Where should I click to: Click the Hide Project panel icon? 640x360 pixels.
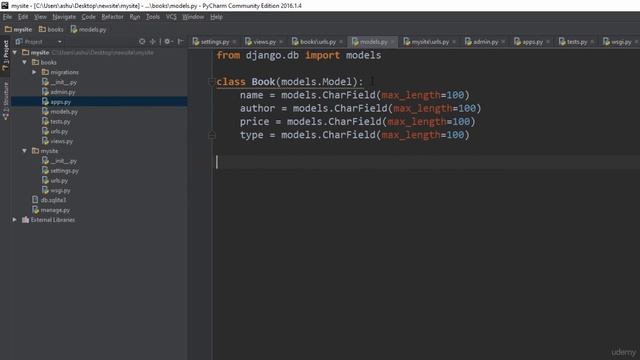180,41
